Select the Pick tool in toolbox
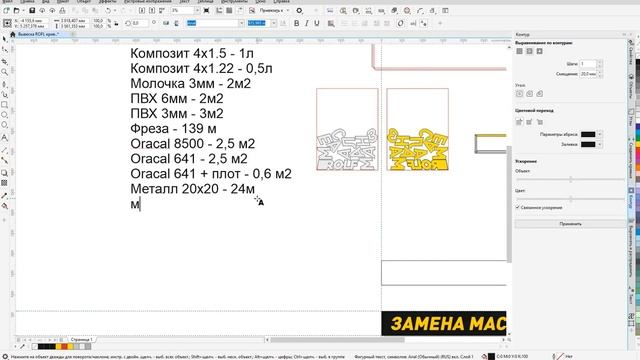This screenshot has width=640, height=360. pyautogui.click(x=4, y=39)
